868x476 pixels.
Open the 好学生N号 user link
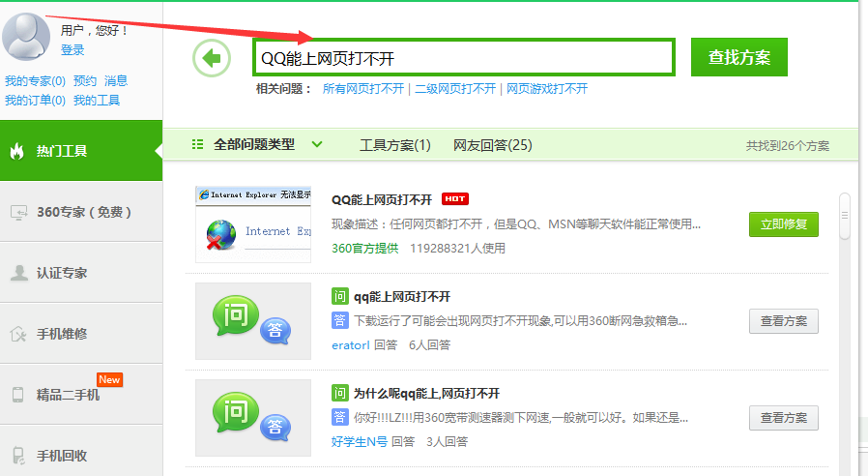point(360,441)
